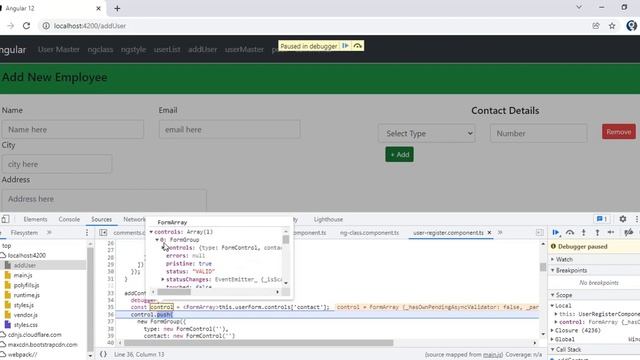
Task: Step into next function call
Action: point(583,232)
